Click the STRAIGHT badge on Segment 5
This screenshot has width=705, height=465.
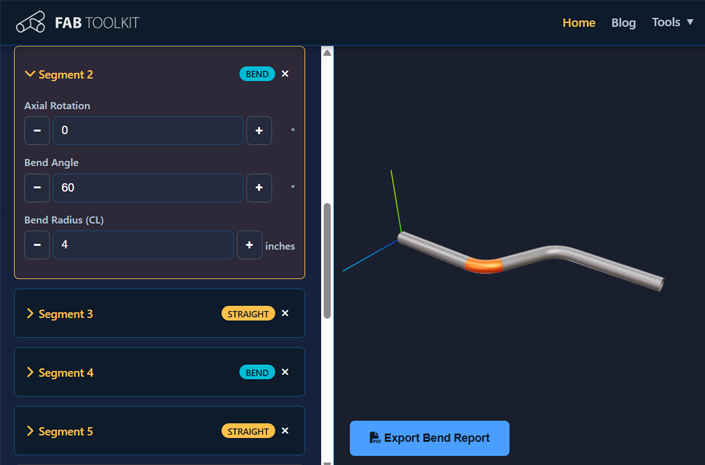248,431
